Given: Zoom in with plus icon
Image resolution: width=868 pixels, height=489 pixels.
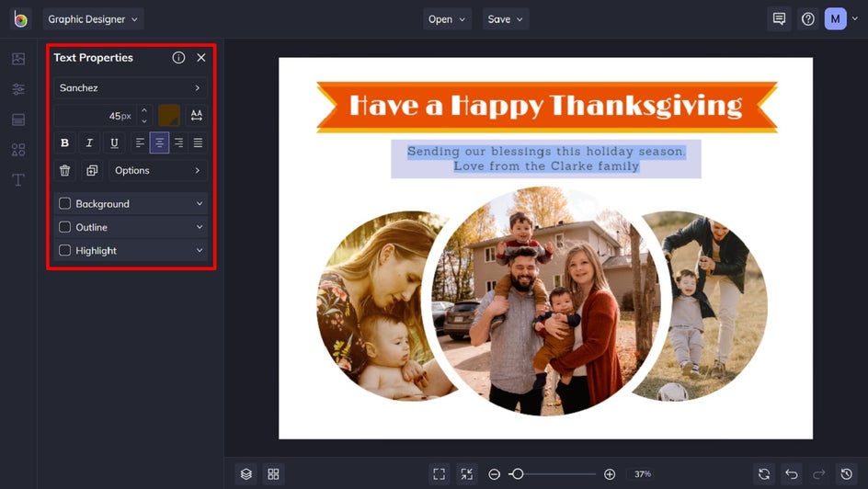Looking at the screenshot, I should tap(610, 474).
